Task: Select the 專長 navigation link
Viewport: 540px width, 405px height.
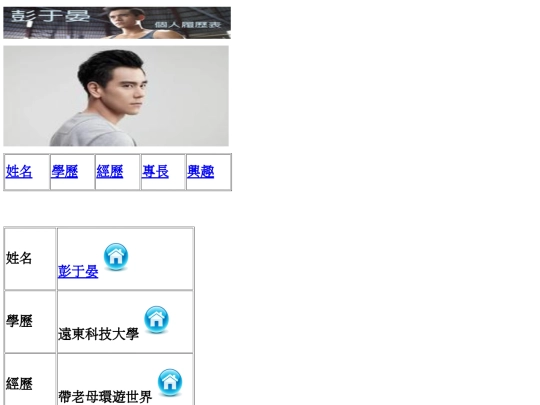Action: pos(155,172)
